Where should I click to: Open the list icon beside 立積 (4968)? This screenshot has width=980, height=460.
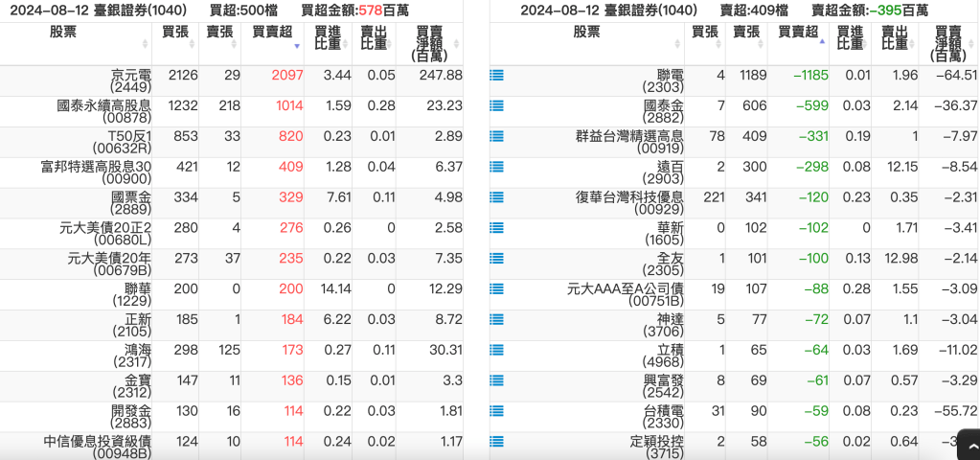click(x=496, y=350)
